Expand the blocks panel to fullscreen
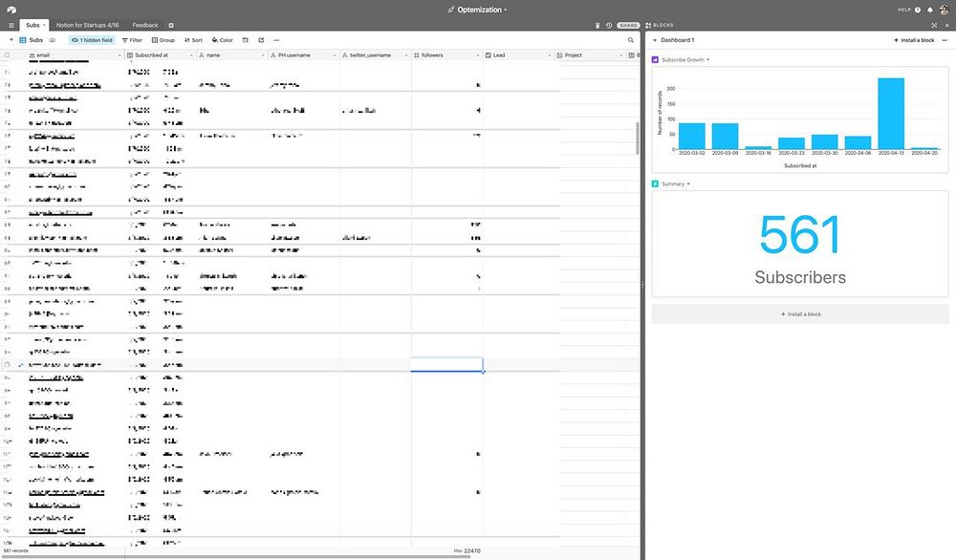Screen dimensions: 956x560 pos(934,25)
